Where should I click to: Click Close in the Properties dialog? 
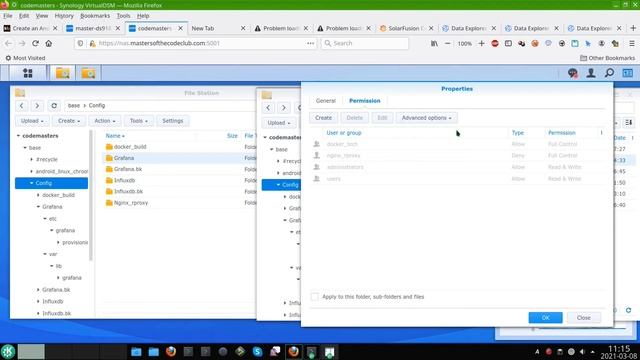coord(584,318)
